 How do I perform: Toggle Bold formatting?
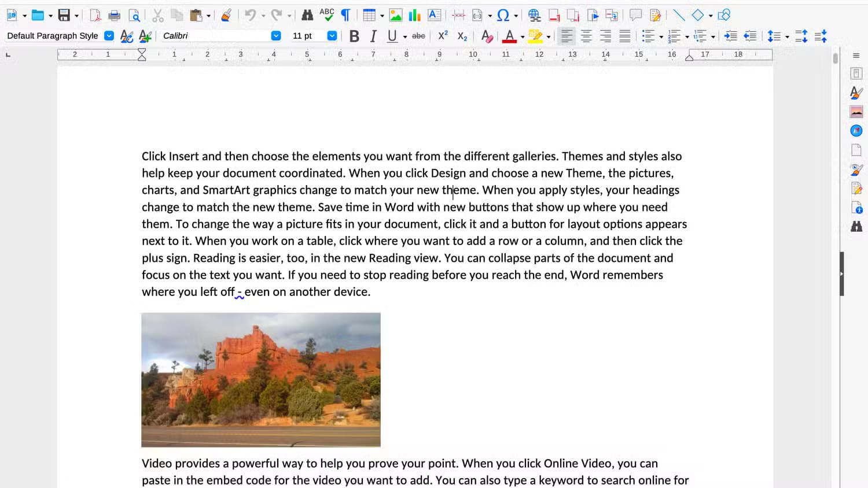click(x=354, y=36)
